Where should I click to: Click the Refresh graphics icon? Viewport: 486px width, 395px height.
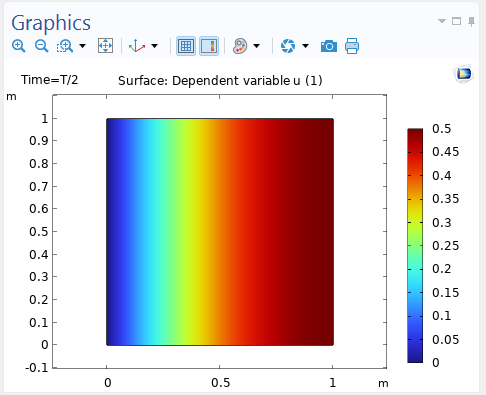coord(288,46)
